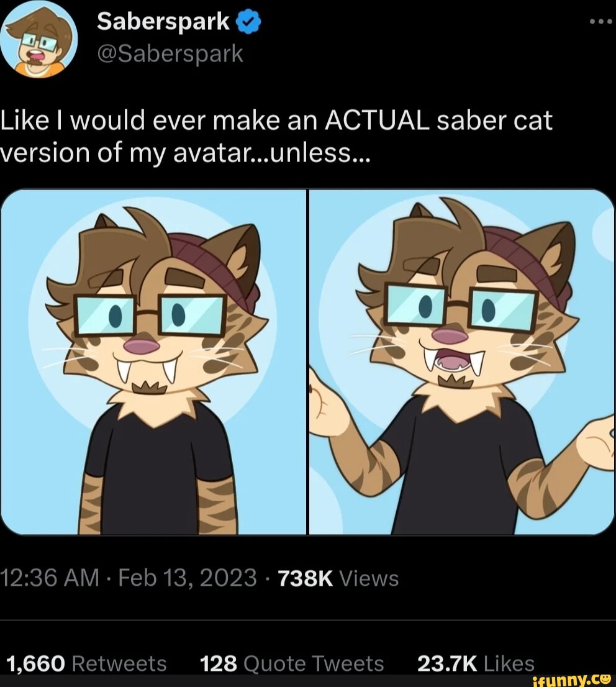Image resolution: width=616 pixels, height=687 pixels.
Task: Click the verified badge next to Saberspark
Action: coord(248,20)
